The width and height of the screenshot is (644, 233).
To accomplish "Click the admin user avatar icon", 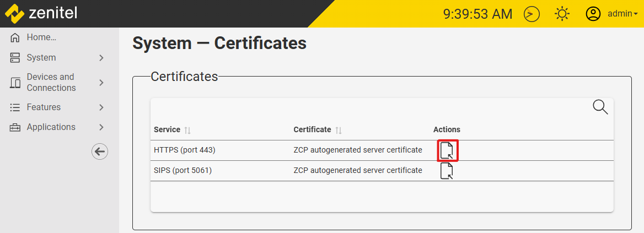I will pos(593,14).
